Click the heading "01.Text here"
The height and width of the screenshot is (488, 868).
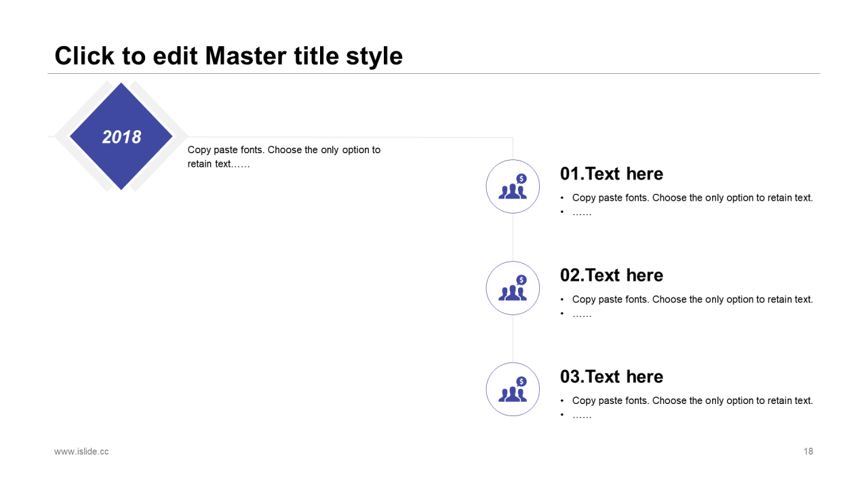pos(612,174)
